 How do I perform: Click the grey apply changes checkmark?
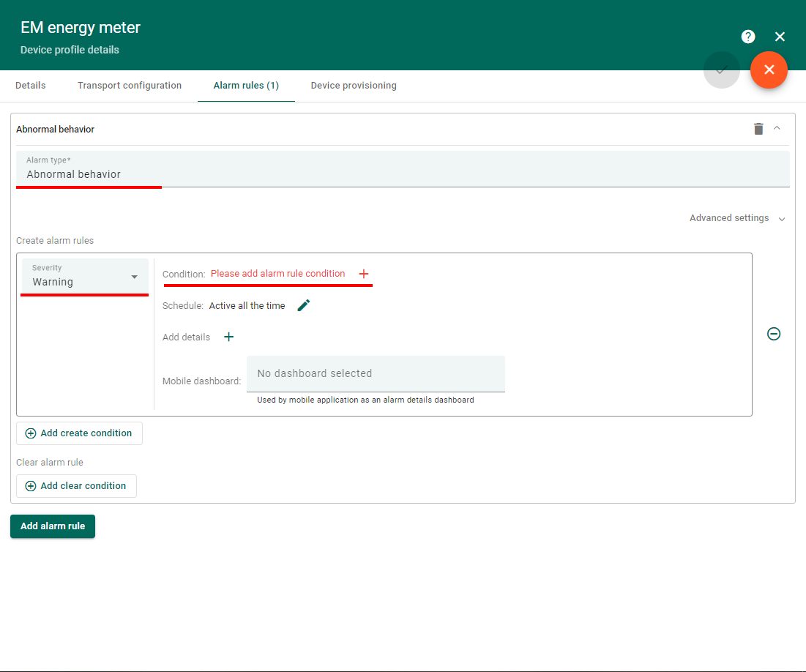point(722,70)
